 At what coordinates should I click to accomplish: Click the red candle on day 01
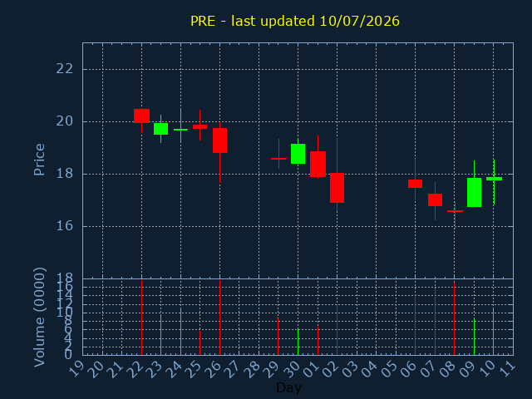coord(318,165)
